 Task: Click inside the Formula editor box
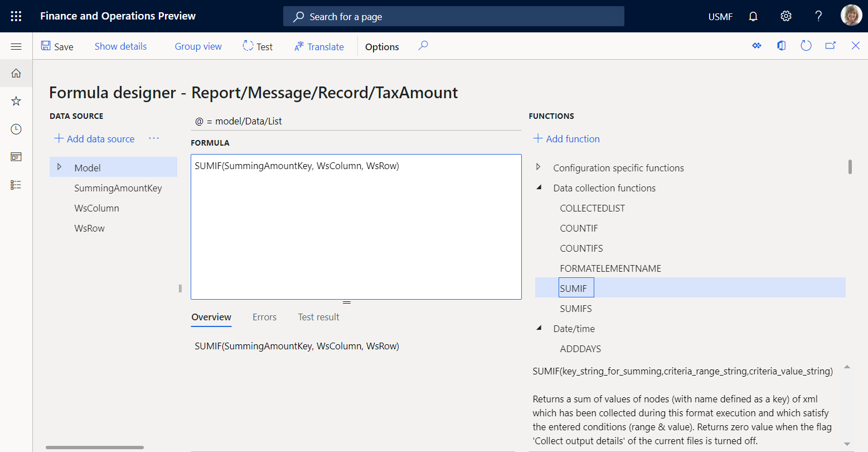356,227
